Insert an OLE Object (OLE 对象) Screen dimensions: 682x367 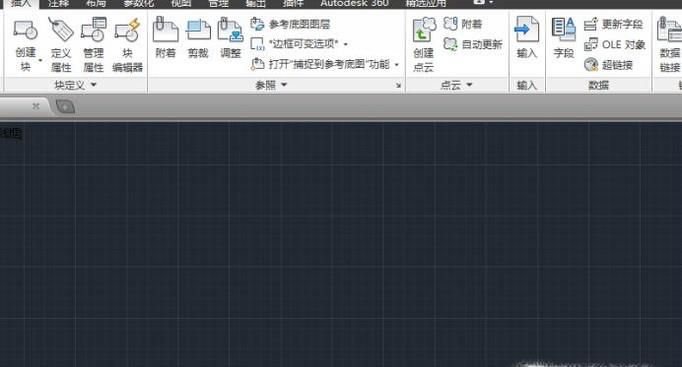[x=615, y=44]
